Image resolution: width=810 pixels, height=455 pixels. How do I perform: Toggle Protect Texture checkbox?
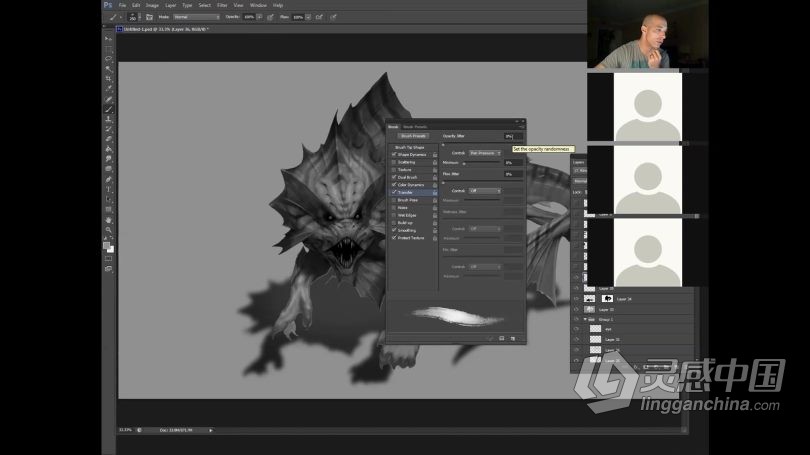click(x=394, y=238)
